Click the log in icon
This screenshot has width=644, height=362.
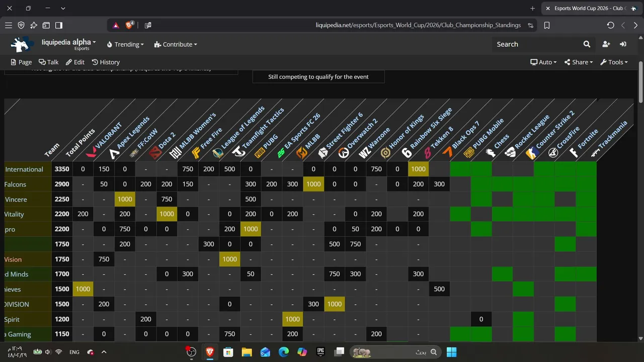623,44
